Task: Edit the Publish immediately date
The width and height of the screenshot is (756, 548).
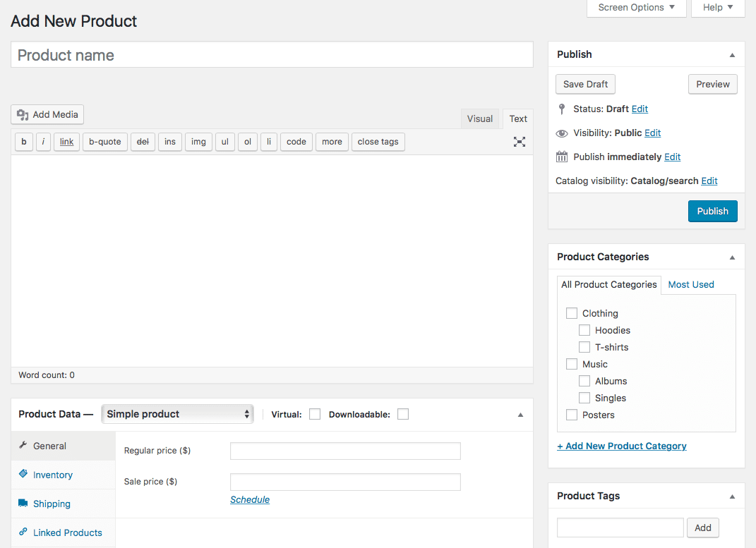Action: (672, 157)
